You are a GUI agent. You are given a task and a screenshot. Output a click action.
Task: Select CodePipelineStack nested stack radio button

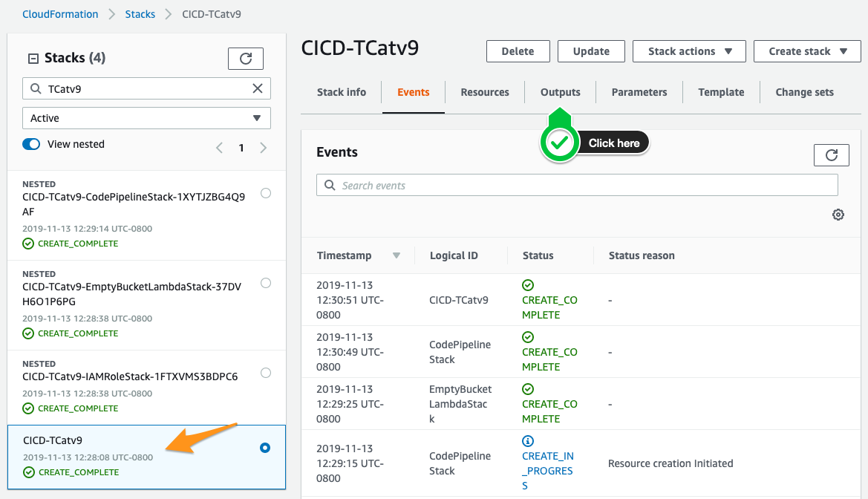pyautogui.click(x=266, y=193)
